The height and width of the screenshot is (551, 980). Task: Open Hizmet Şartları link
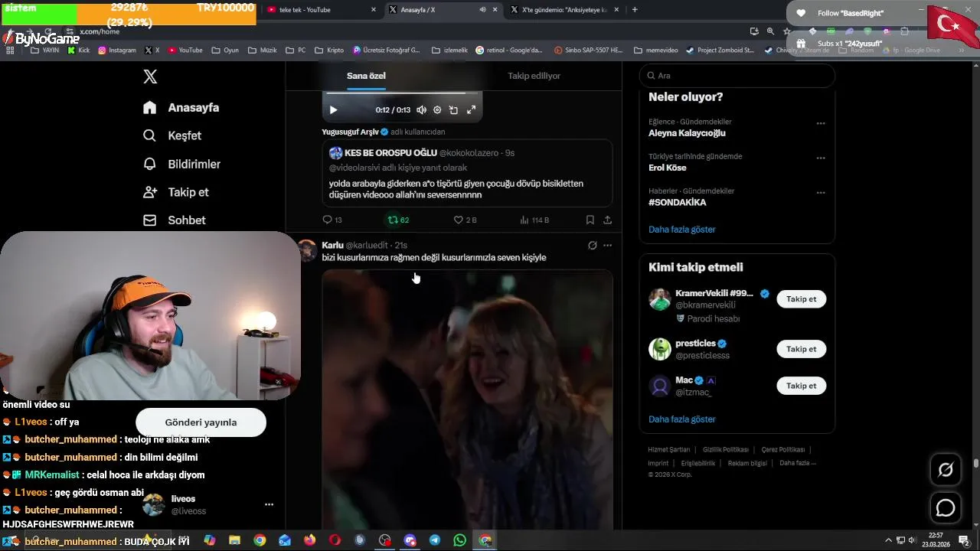pos(668,450)
